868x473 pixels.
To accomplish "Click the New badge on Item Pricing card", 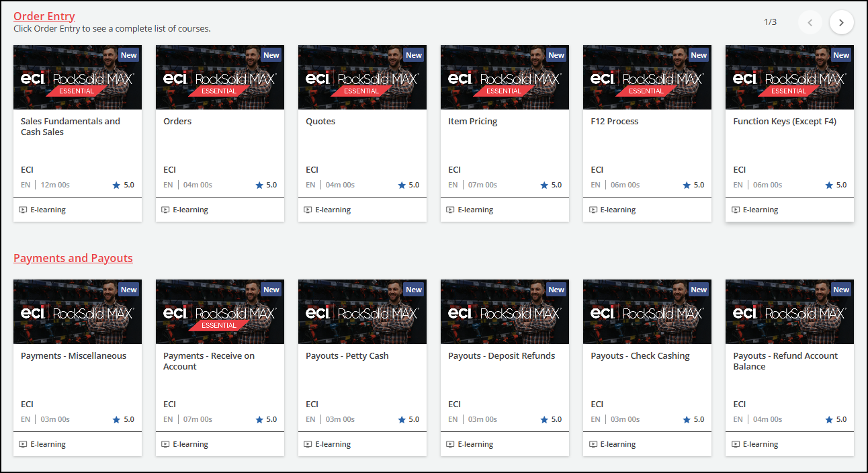I will 556,55.
